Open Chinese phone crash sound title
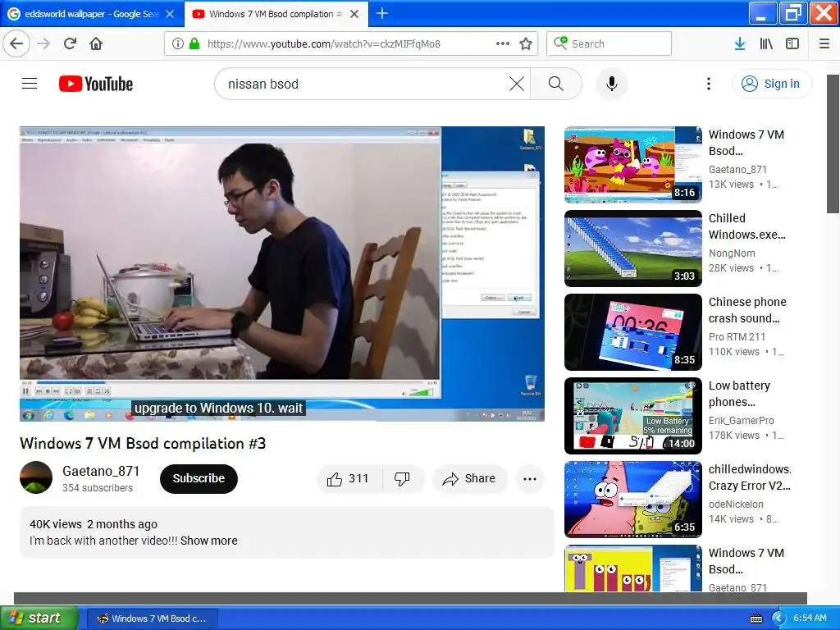This screenshot has width=840, height=630. point(747,309)
